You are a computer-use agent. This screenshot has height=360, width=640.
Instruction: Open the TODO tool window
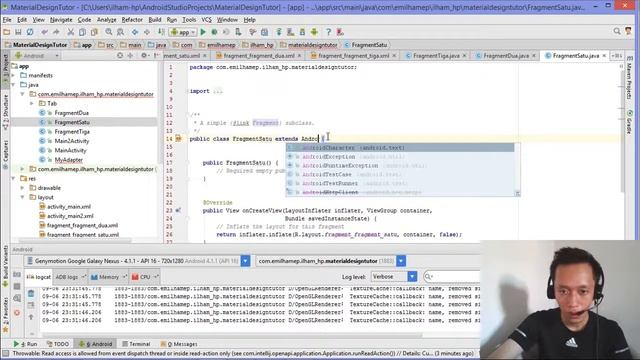(58, 344)
